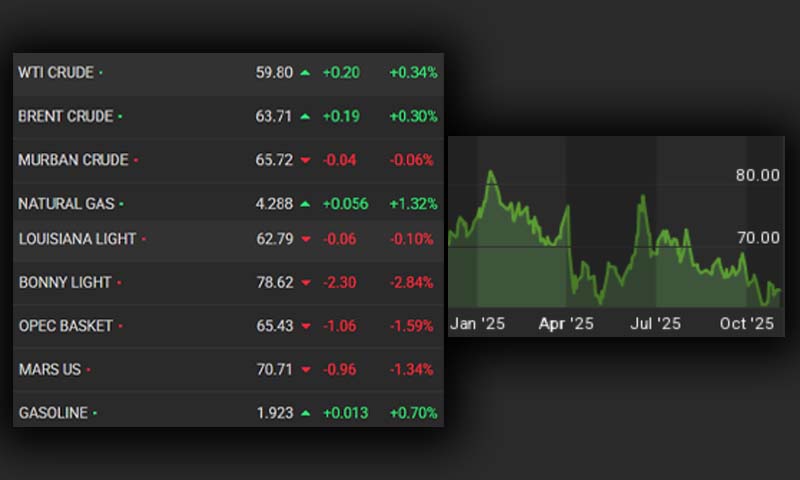Screen dimensions: 800x480
Task: Click the -0.96 change value
Action: click(x=339, y=369)
